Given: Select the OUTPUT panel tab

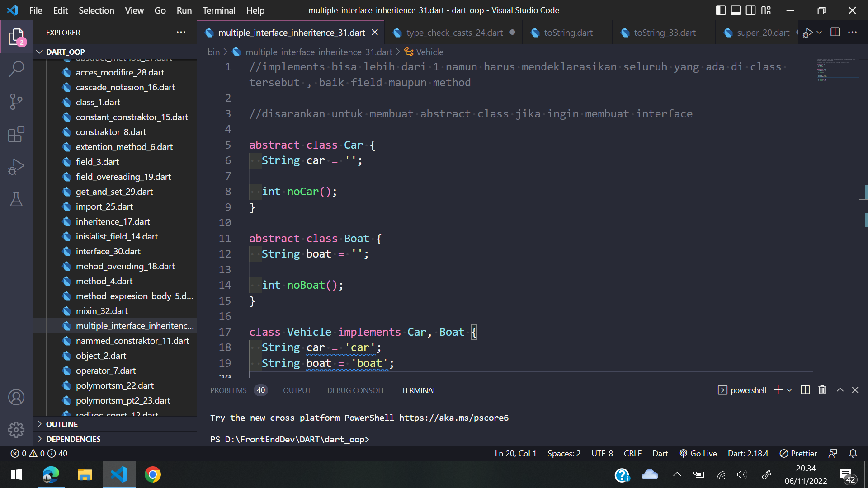Looking at the screenshot, I should click(x=297, y=390).
